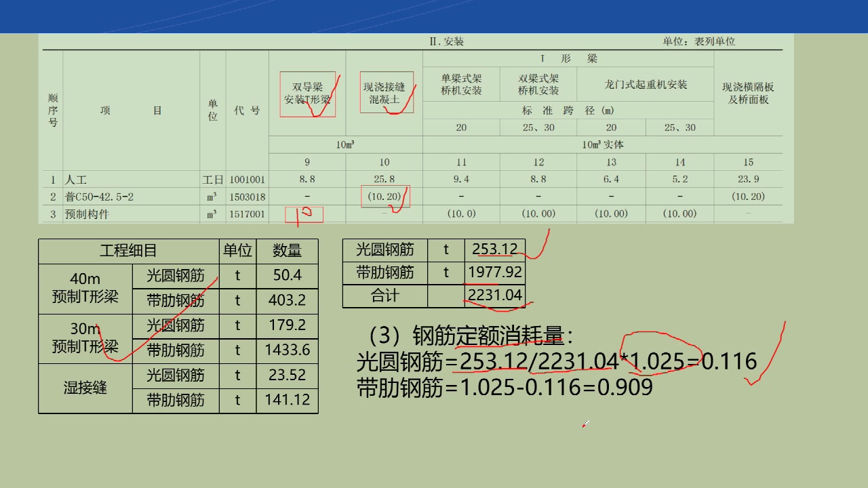
Task: Select the '40m 预制T形梁' cell
Action: coord(85,288)
